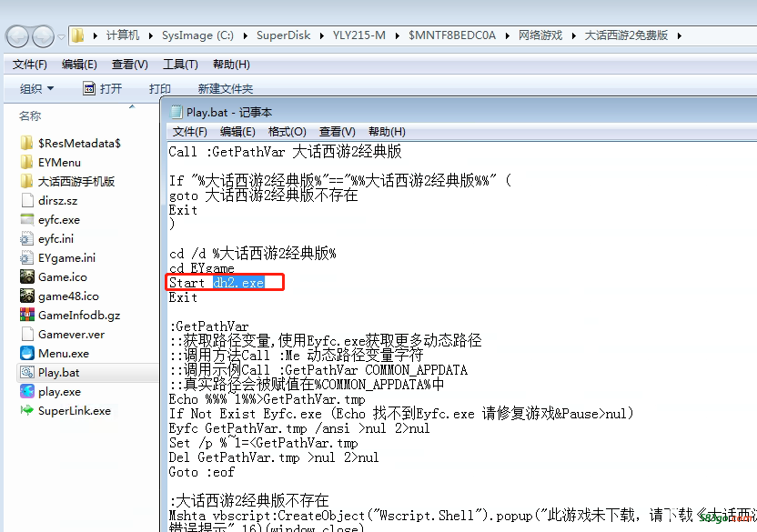
Task: Open Notepad's 文件(F) menu
Action: (190, 132)
